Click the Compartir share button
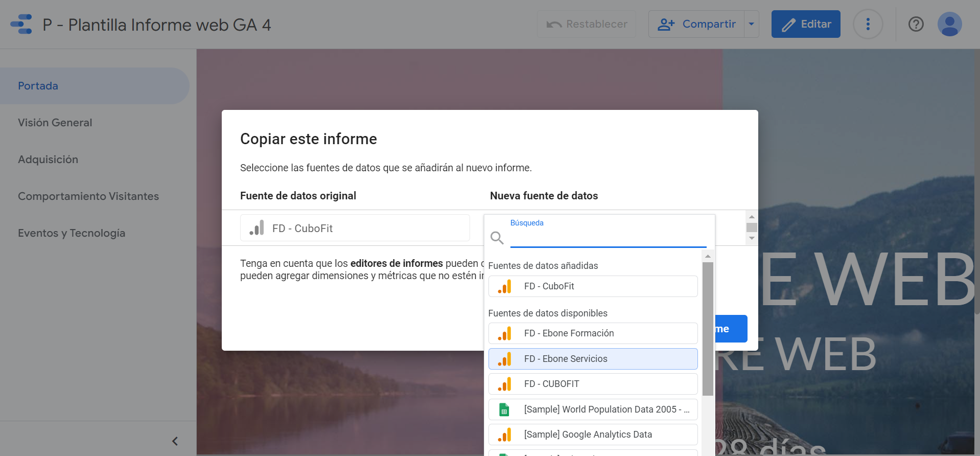 (696, 24)
